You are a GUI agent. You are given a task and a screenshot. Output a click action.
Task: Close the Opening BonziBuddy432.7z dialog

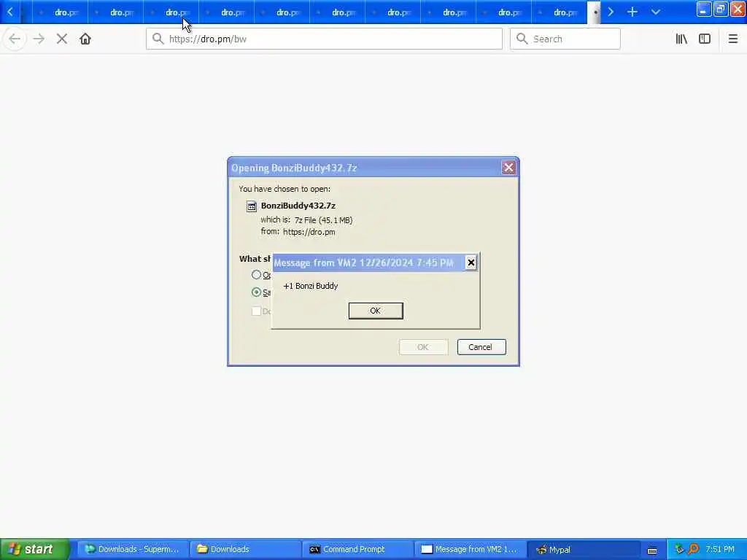tap(508, 168)
